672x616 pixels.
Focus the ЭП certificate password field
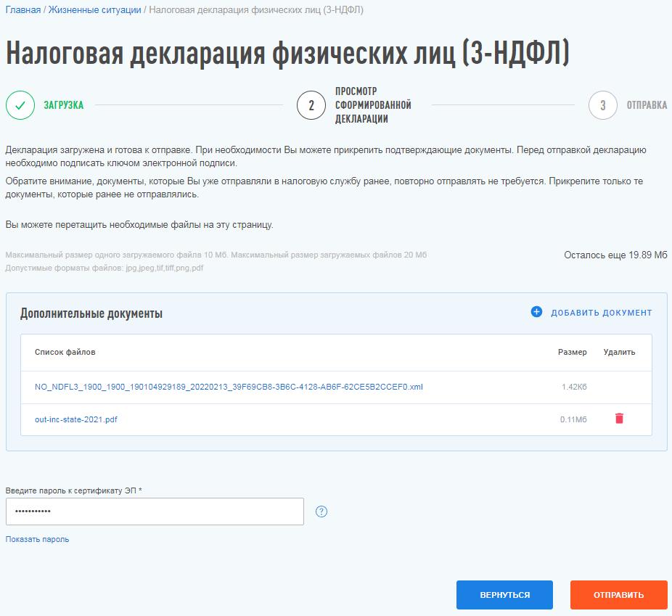pyautogui.click(x=155, y=512)
